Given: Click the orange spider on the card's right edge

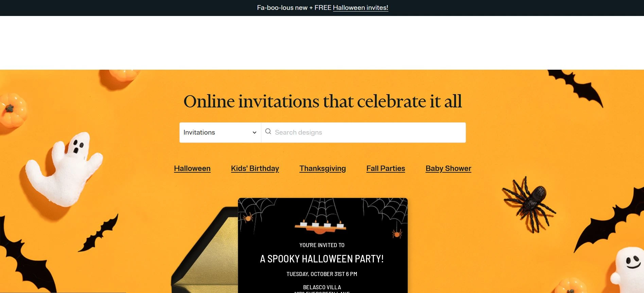Looking at the screenshot, I should [x=397, y=234].
